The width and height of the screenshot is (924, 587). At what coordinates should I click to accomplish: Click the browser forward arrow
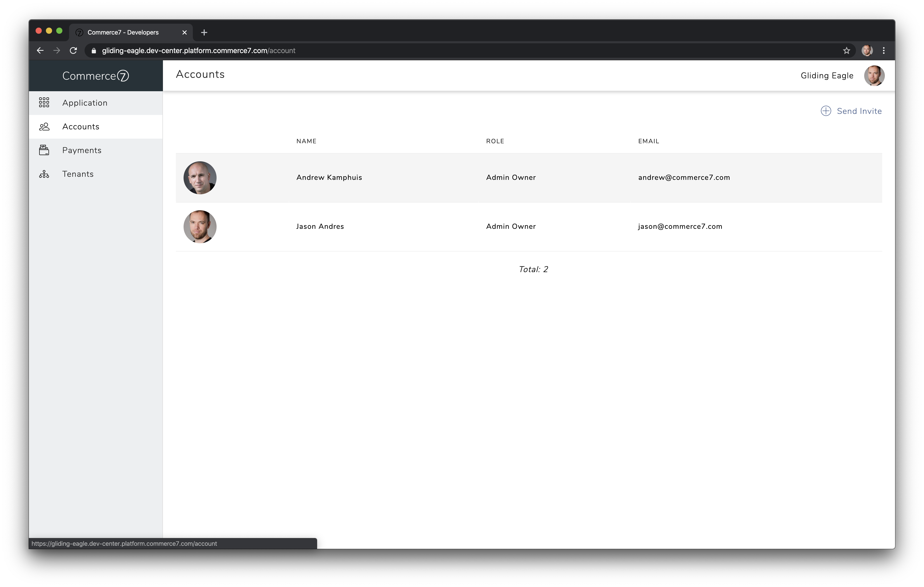57,51
